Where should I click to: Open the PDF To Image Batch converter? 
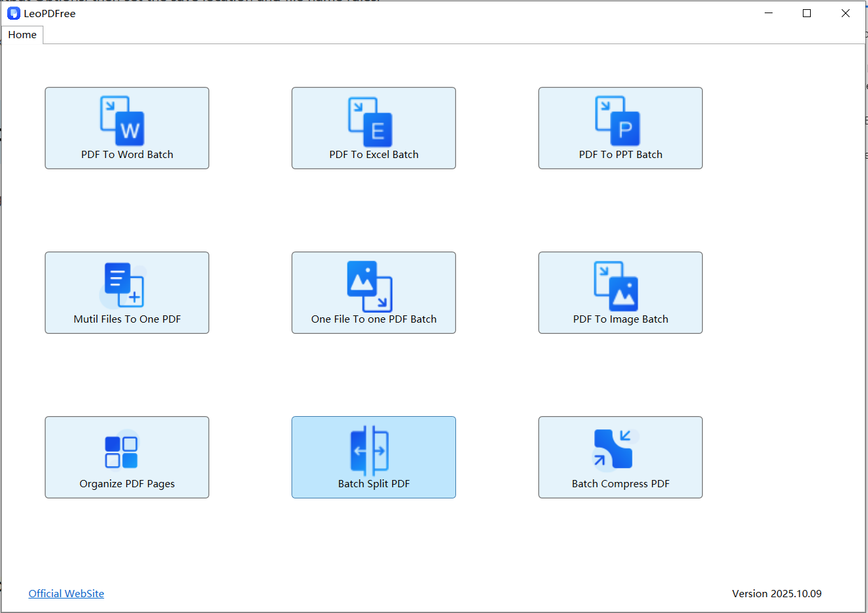coord(620,292)
